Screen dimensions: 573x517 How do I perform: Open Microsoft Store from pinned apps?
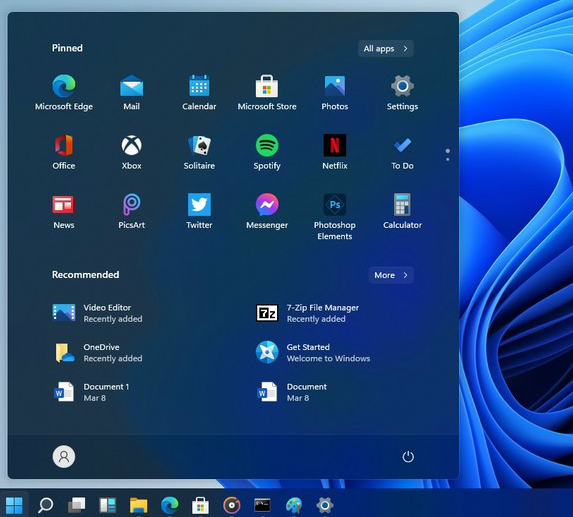[x=267, y=93]
